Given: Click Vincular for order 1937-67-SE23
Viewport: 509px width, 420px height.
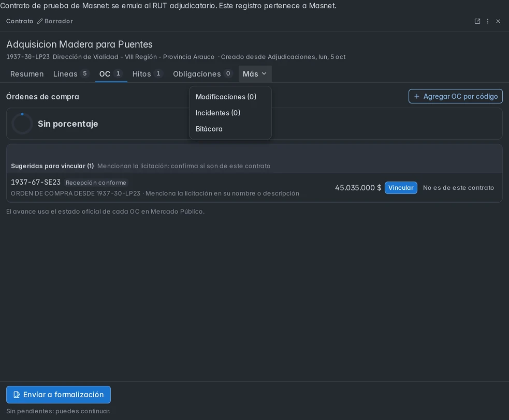Looking at the screenshot, I should tap(401, 188).
